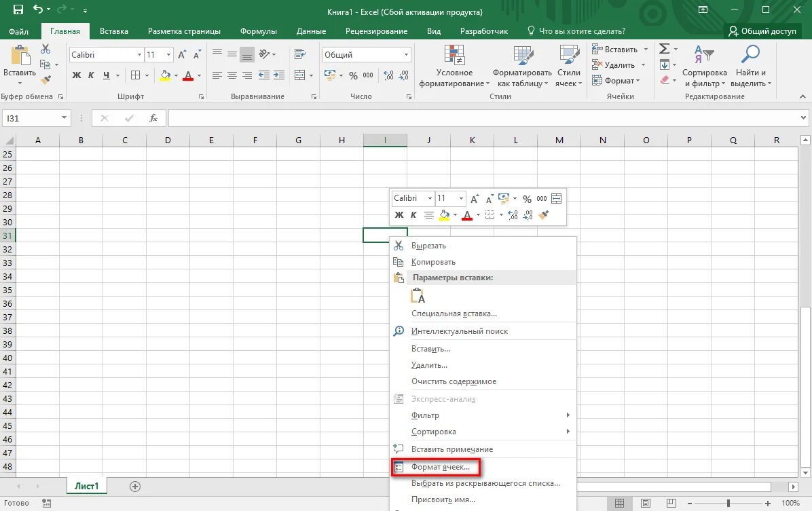Open Условное форматирование in Styles group
The width and height of the screenshot is (812, 511).
454,67
